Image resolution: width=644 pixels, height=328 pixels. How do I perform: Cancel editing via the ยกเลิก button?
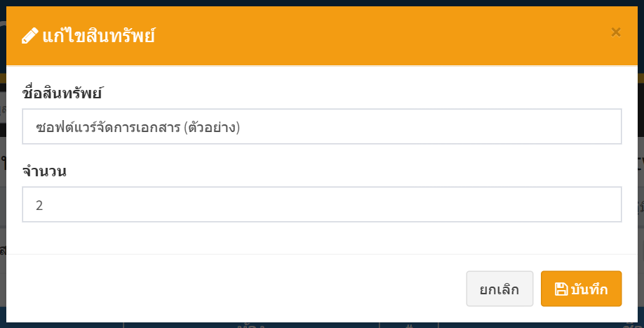[499, 289]
